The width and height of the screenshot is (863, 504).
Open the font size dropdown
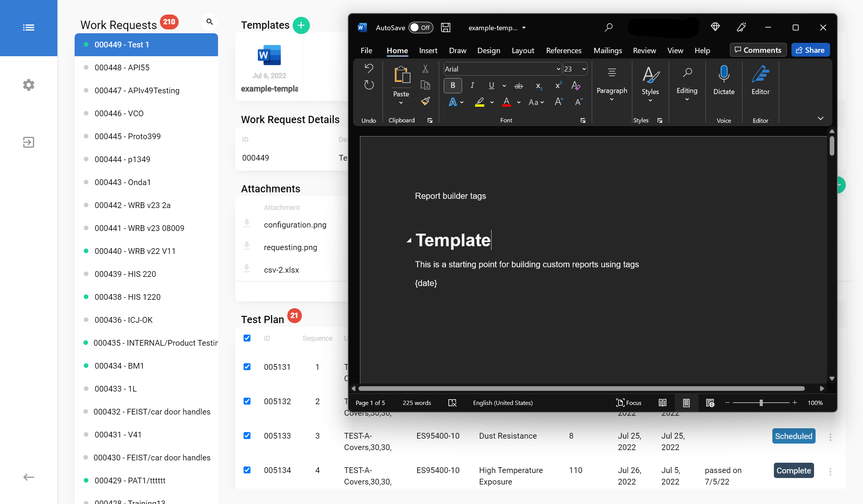(x=584, y=69)
